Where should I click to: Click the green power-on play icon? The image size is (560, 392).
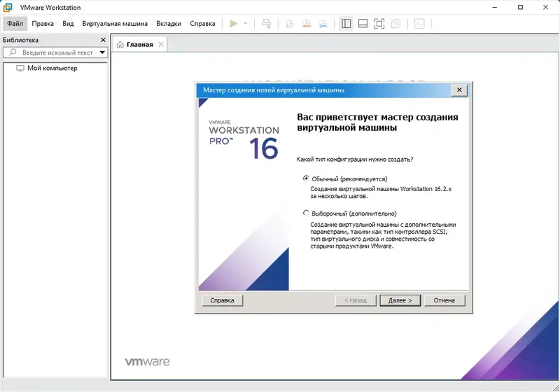pyautogui.click(x=234, y=24)
